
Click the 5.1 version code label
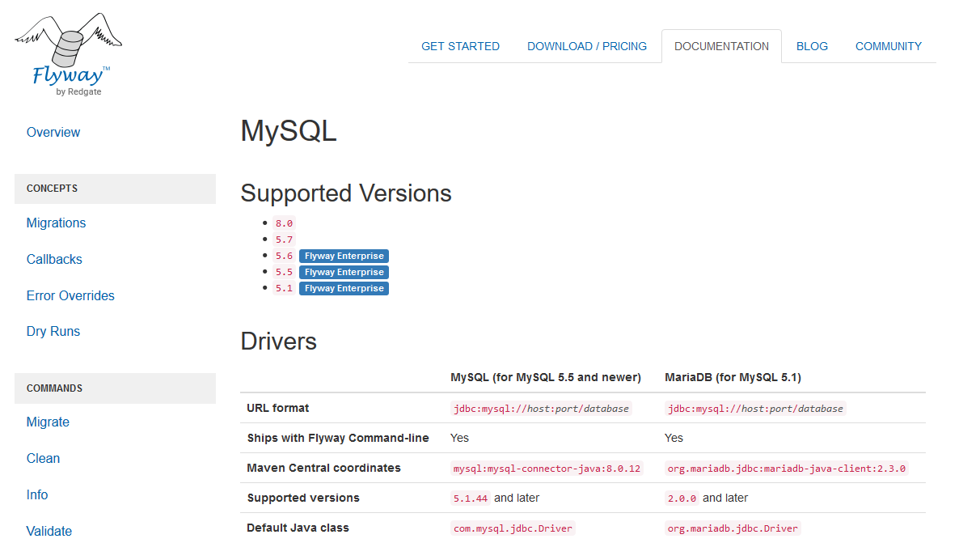coord(284,288)
